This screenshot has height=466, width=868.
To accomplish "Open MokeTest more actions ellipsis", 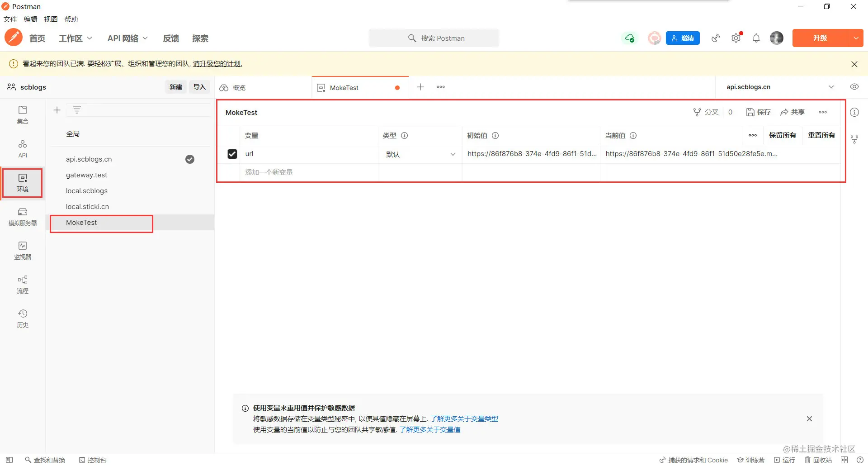I will tap(823, 112).
